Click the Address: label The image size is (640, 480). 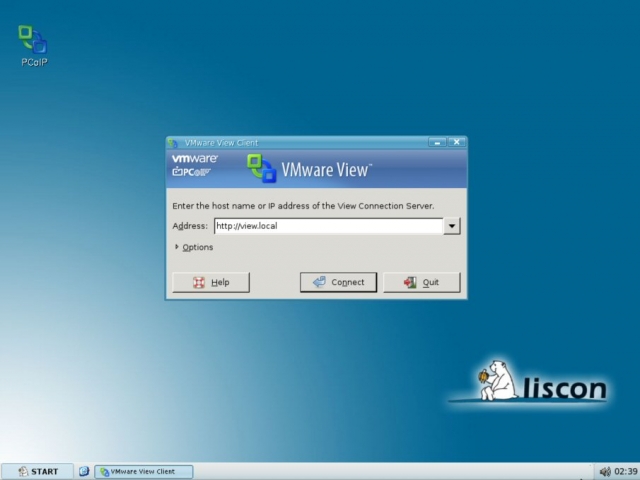pos(190,226)
